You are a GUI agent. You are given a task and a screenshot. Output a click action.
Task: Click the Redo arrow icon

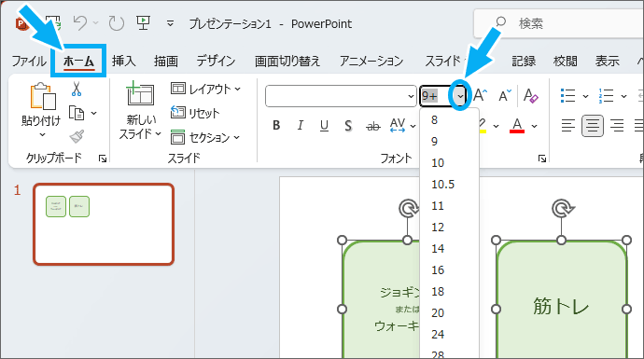pyautogui.click(x=117, y=23)
